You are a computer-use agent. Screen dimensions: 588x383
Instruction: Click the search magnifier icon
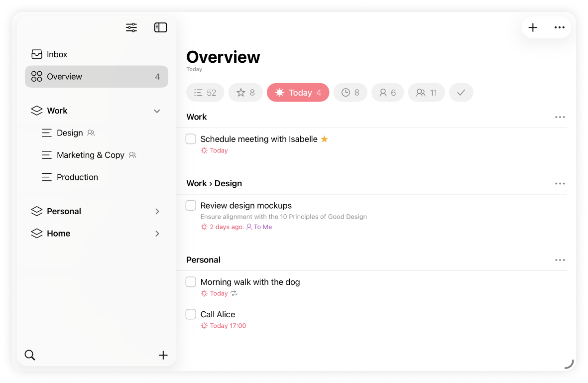30,355
